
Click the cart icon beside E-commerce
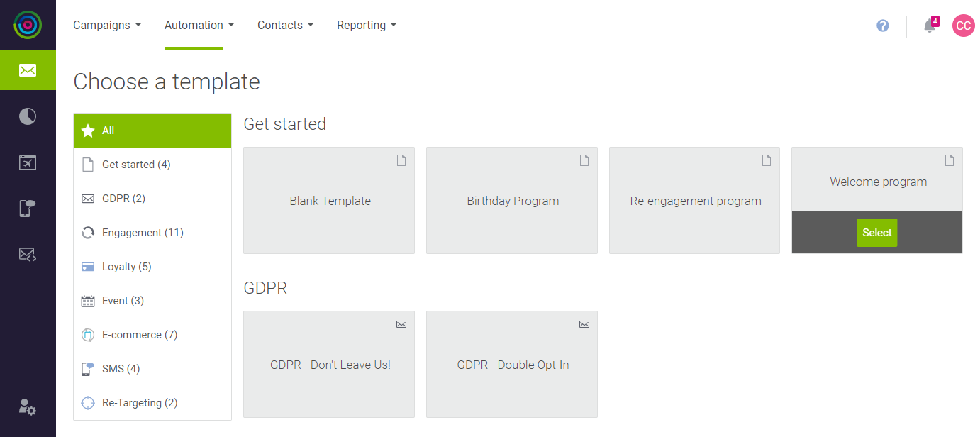[88, 335]
